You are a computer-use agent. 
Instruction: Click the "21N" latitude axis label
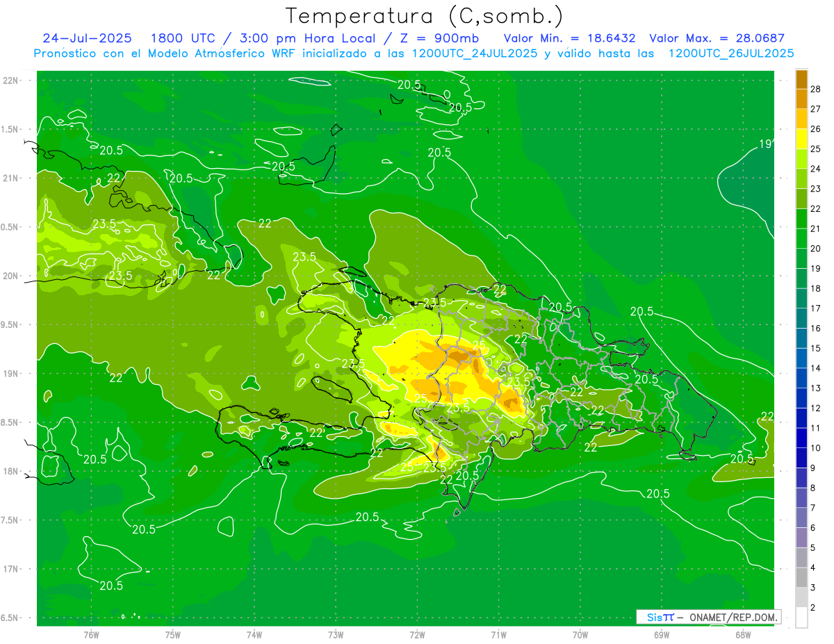(x=10, y=178)
